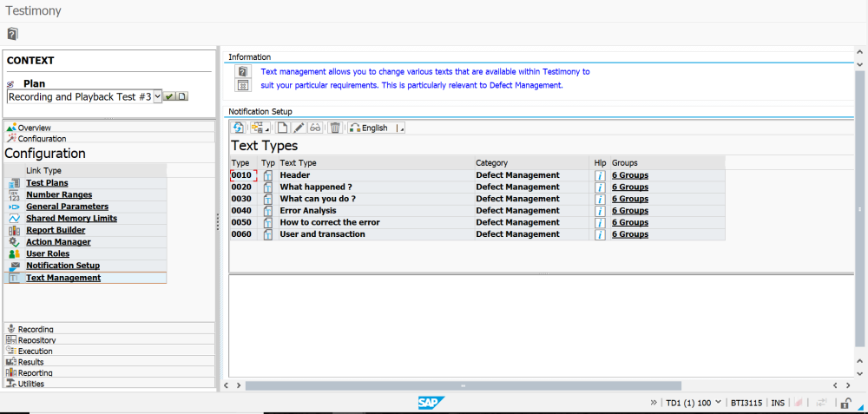Open the General Parameters link
This screenshot has width=868, height=414.
click(x=67, y=207)
